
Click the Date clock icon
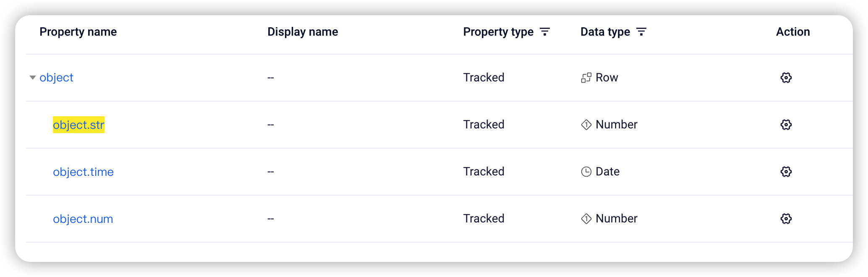coord(586,172)
